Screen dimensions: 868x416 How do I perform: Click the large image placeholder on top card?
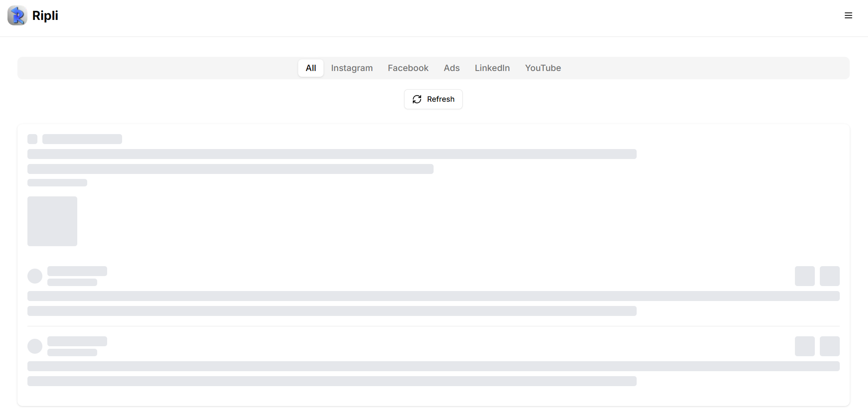click(x=52, y=221)
